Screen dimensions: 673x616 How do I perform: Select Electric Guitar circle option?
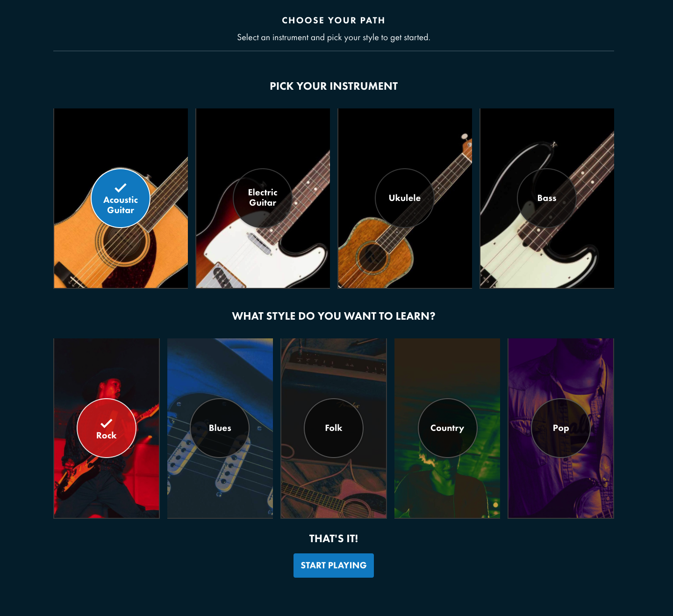click(263, 198)
